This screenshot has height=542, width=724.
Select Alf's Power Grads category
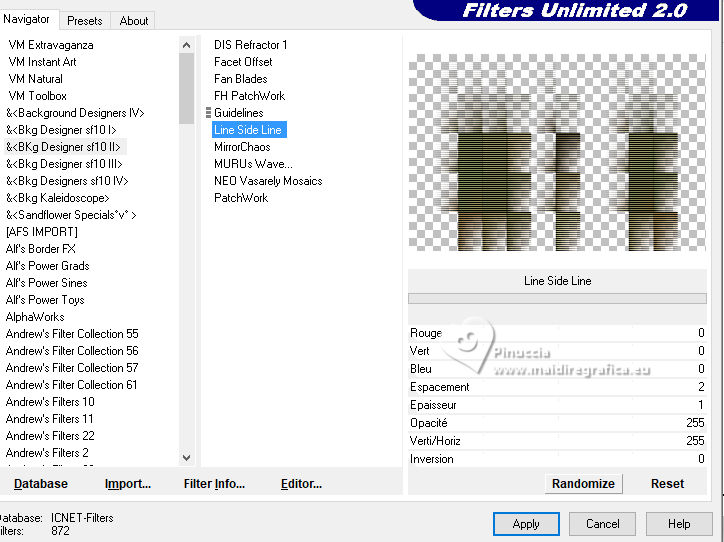click(x=48, y=266)
